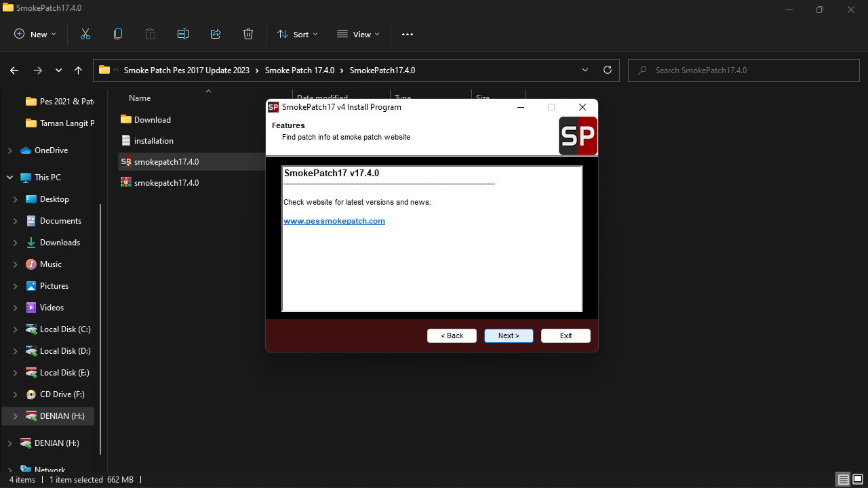Expand the Documents tree node

(x=16, y=221)
